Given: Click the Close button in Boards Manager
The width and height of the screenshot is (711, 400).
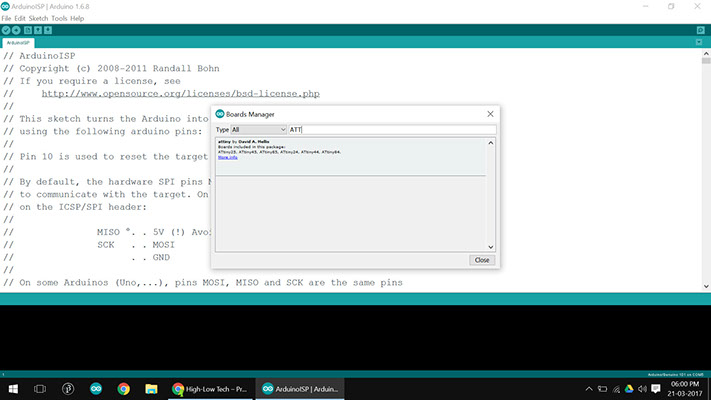Looking at the screenshot, I should click(482, 260).
